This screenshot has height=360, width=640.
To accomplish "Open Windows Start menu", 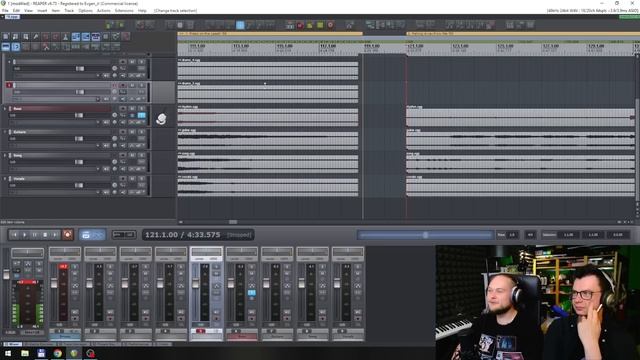I will click(8, 353).
